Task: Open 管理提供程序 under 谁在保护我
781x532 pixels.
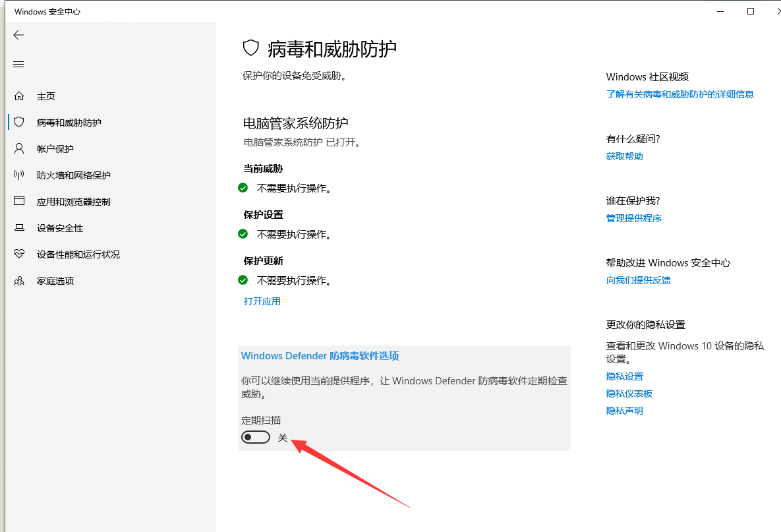Action: tap(633, 218)
